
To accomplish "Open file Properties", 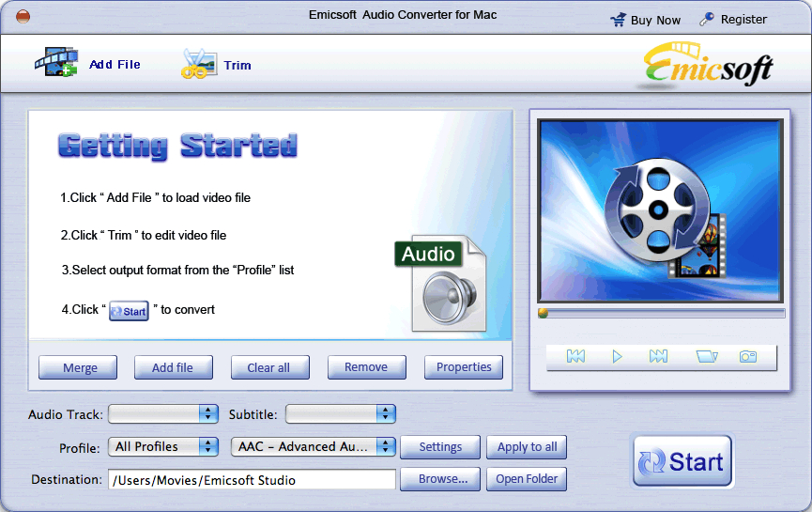I will tap(464, 367).
